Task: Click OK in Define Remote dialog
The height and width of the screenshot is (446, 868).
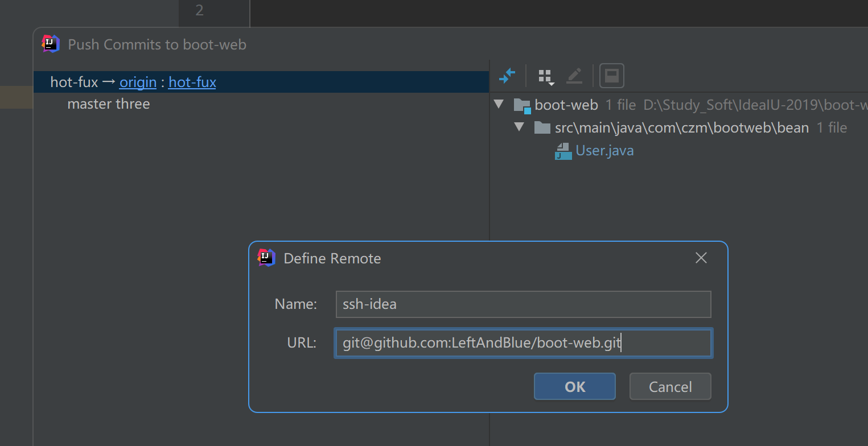Action: coord(574,386)
